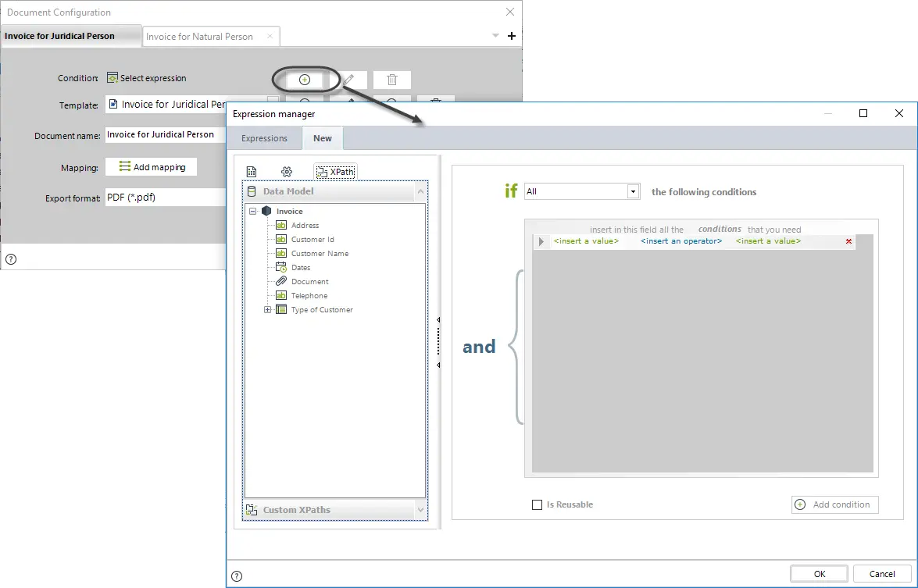Remove the condition row with red X

pos(848,241)
